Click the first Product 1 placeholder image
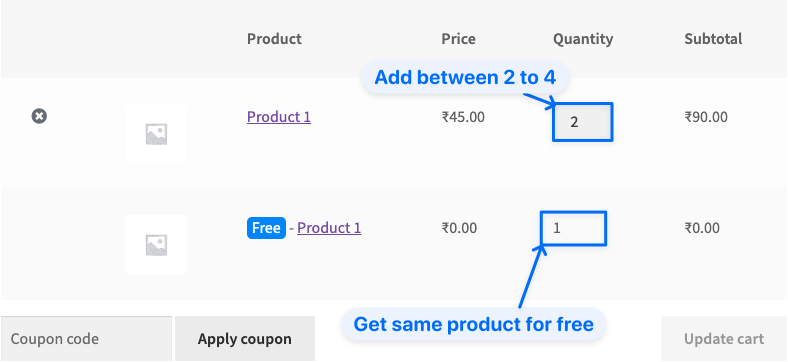788x362 pixels. click(x=156, y=133)
